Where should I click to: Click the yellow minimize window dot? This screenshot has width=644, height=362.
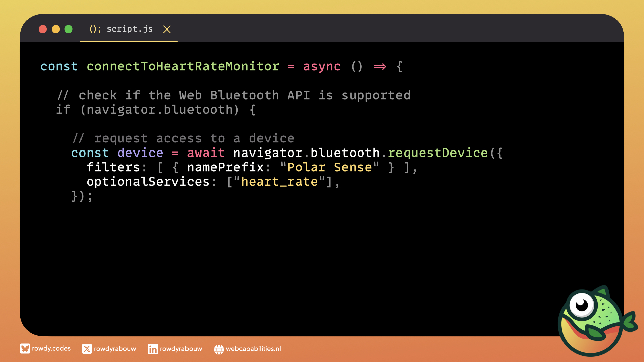[56, 29]
